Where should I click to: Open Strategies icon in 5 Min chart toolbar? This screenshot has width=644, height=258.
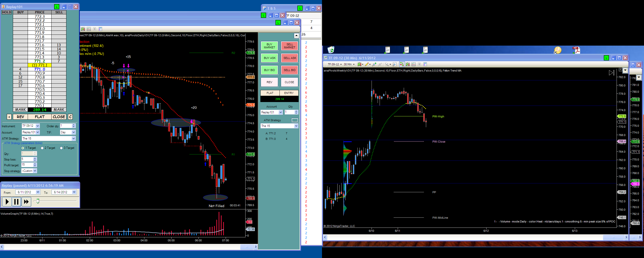point(95,29)
